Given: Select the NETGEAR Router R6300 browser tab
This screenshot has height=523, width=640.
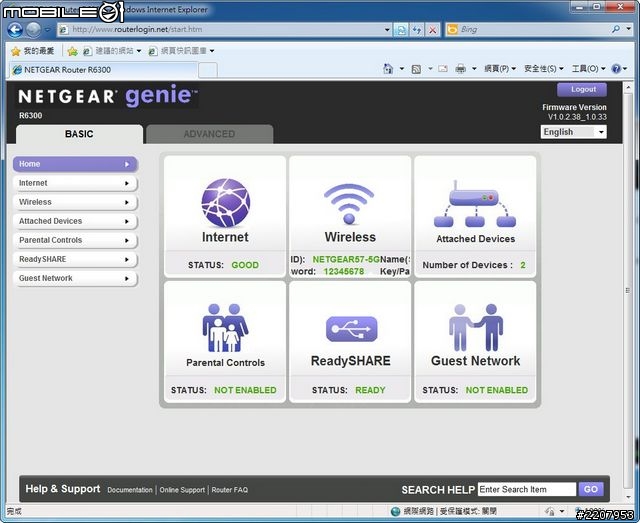Looking at the screenshot, I should pos(103,70).
